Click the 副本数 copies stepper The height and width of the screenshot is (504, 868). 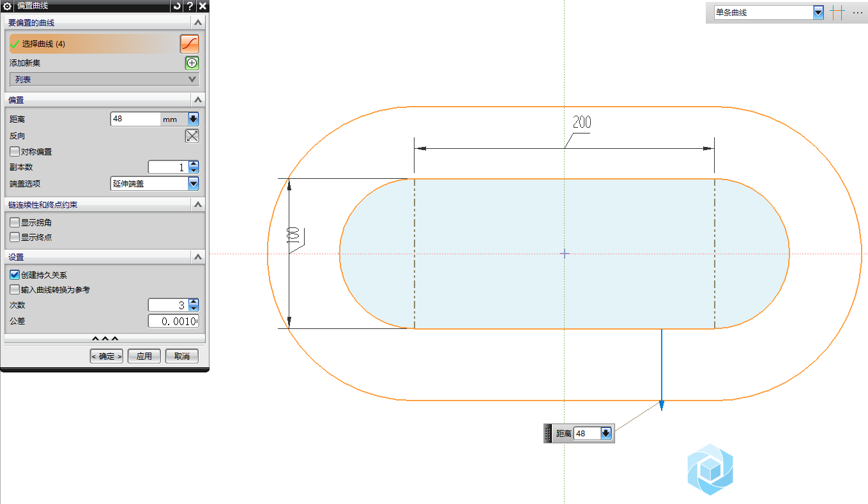point(194,167)
